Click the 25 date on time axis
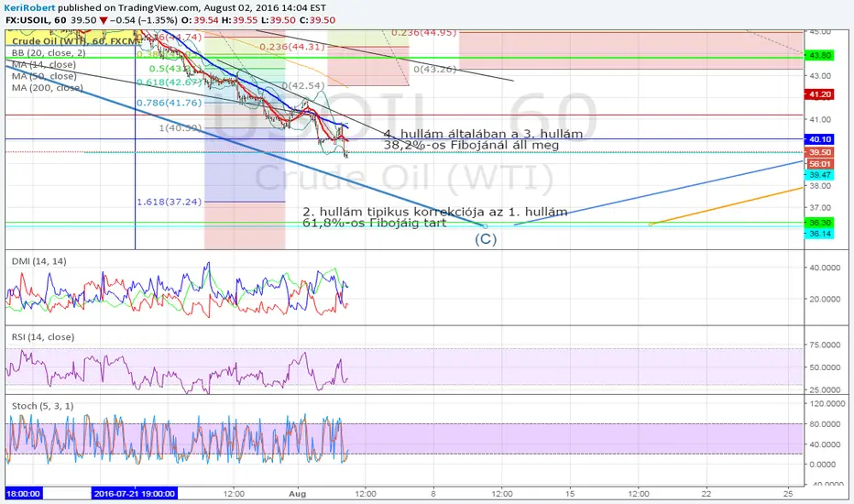This screenshot has height=504, width=854. [788, 494]
